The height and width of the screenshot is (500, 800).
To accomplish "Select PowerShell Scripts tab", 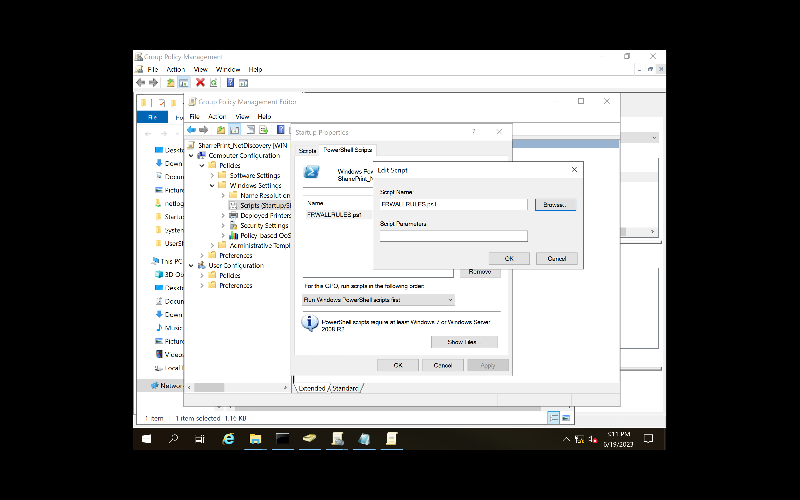I will [347, 150].
